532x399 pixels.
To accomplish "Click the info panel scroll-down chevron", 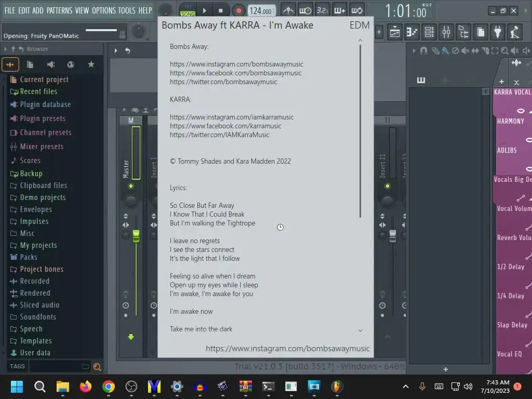I will [x=361, y=330].
